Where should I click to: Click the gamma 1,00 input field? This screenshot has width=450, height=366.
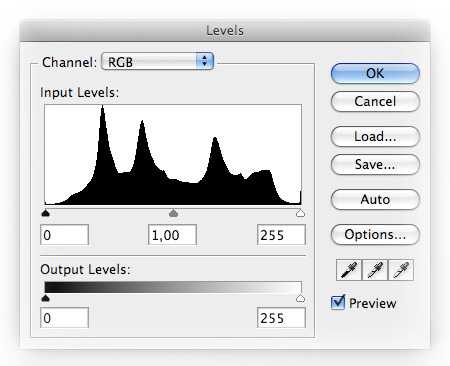click(x=172, y=235)
